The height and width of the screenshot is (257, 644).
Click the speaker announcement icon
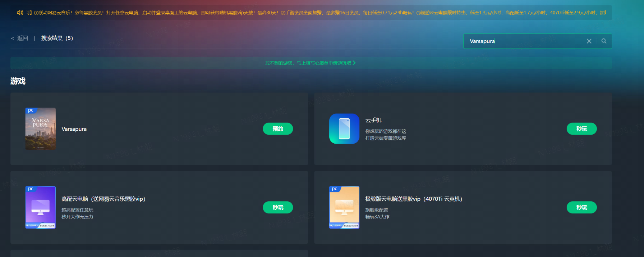point(20,13)
